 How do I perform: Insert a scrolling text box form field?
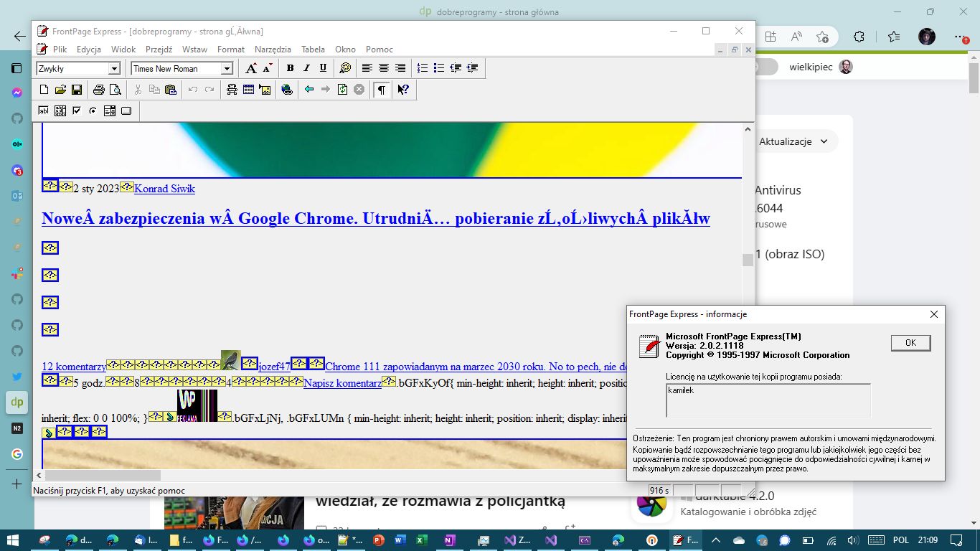(x=59, y=110)
